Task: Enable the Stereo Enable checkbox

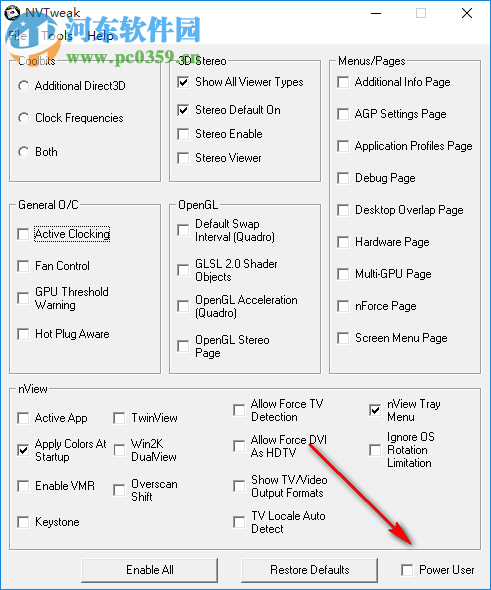Action: [x=183, y=134]
